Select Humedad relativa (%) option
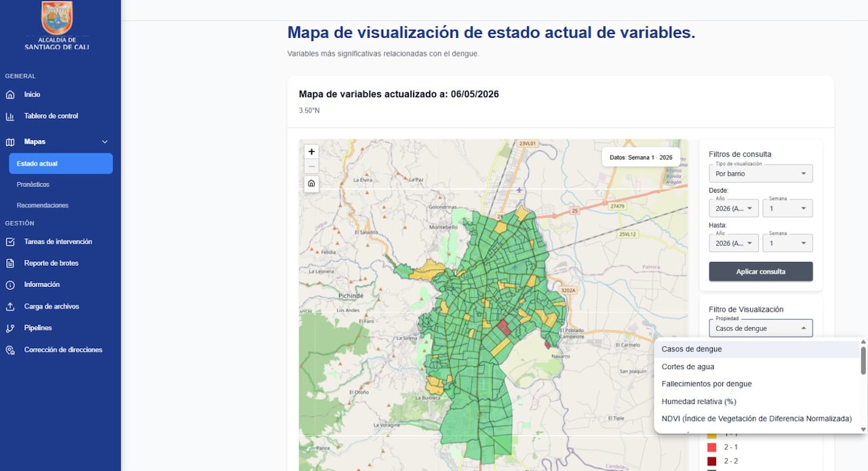This screenshot has height=471, width=868. [x=757, y=402]
